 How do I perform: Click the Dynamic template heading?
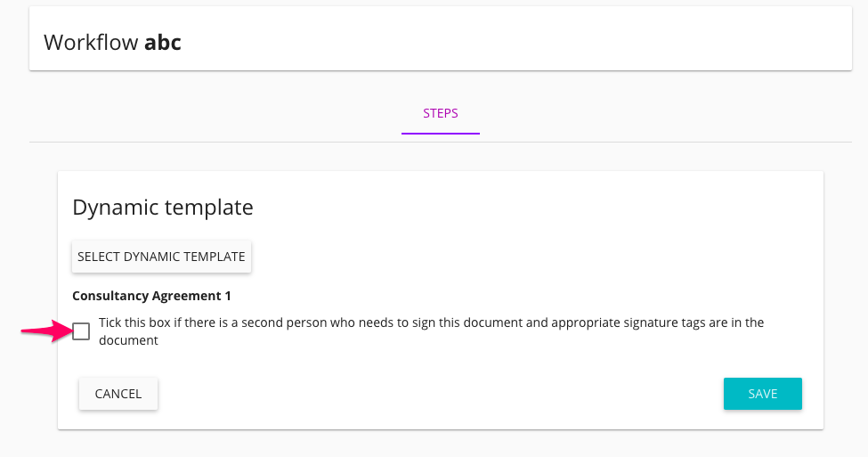(162, 208)
